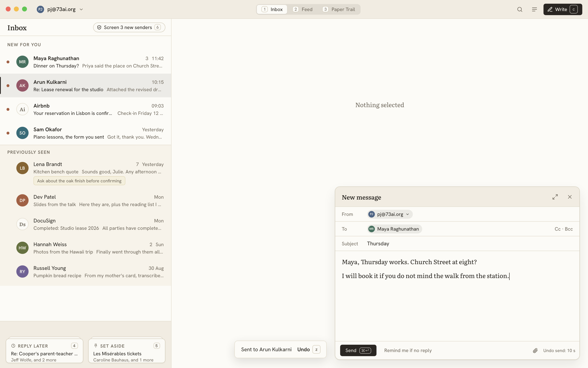588x368 pixels.
Task: Change the From address dropdown in compose
Action: click(390, 214)
